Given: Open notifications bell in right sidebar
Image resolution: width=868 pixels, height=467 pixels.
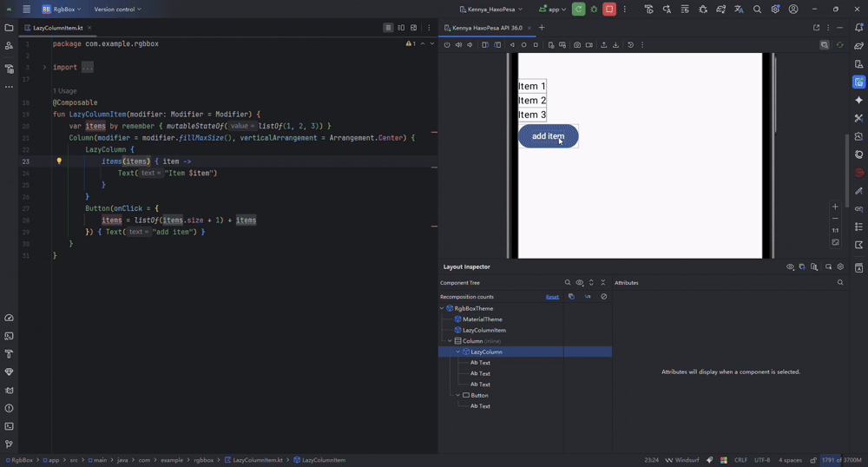Looking at the screenshot, I should point(858,28).
